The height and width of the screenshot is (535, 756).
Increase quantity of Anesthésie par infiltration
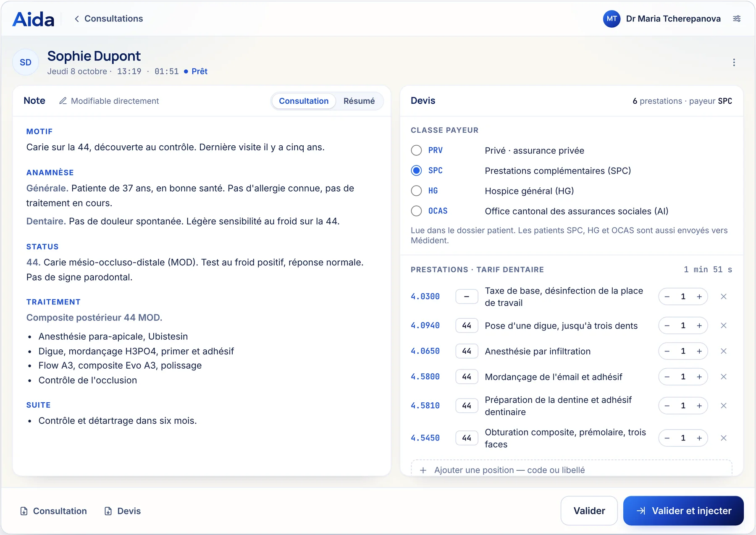(699, 351)
